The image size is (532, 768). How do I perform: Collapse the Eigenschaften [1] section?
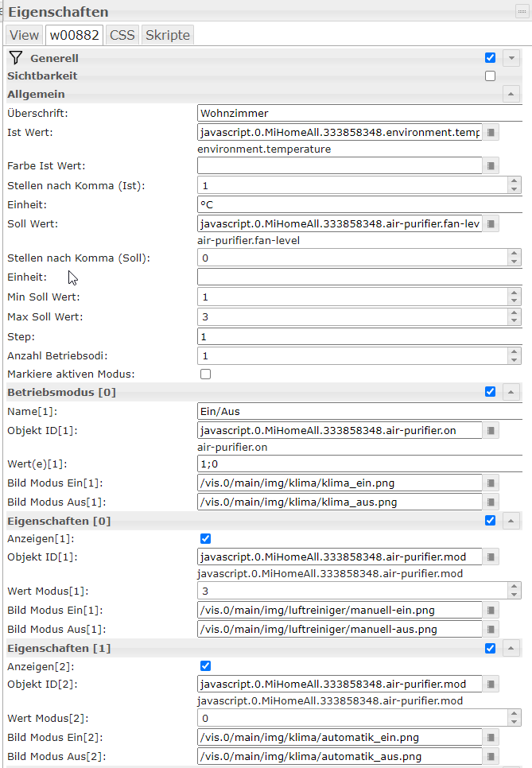pos(511,649)
